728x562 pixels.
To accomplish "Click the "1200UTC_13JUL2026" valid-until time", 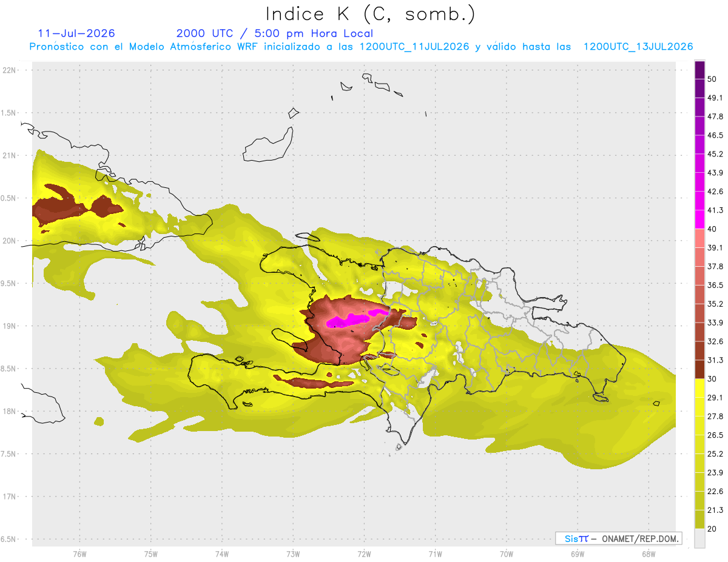I will (x=638, y=47).
